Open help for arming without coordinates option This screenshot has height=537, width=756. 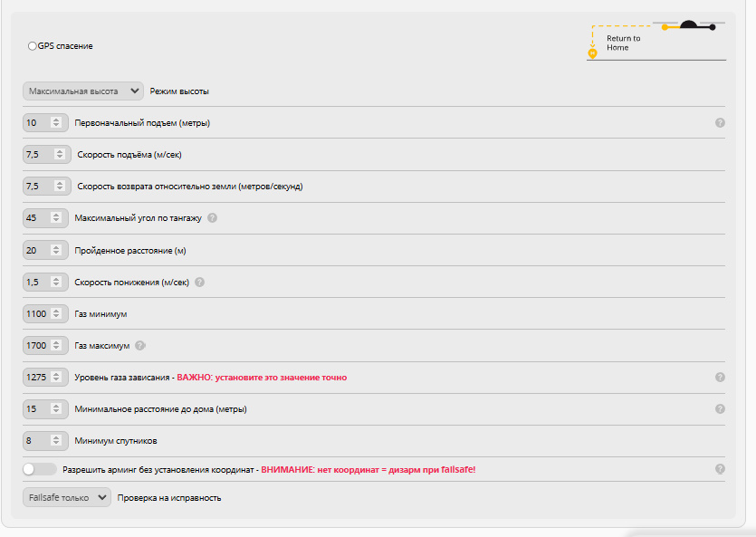coord(720,469)
